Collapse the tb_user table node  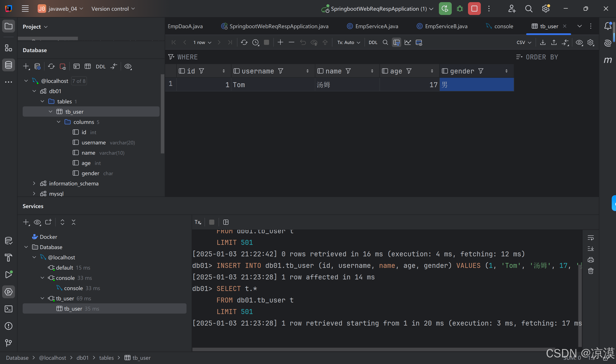pos(50,112)
